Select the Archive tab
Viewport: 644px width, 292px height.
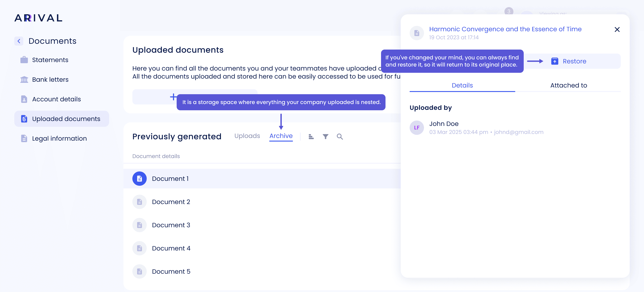coord(281,136)
